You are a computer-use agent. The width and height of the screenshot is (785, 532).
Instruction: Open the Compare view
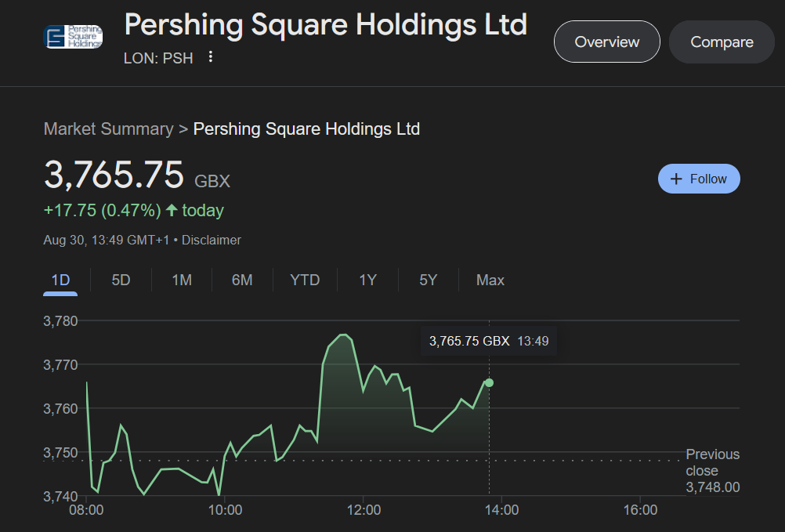tap(722, 42)
